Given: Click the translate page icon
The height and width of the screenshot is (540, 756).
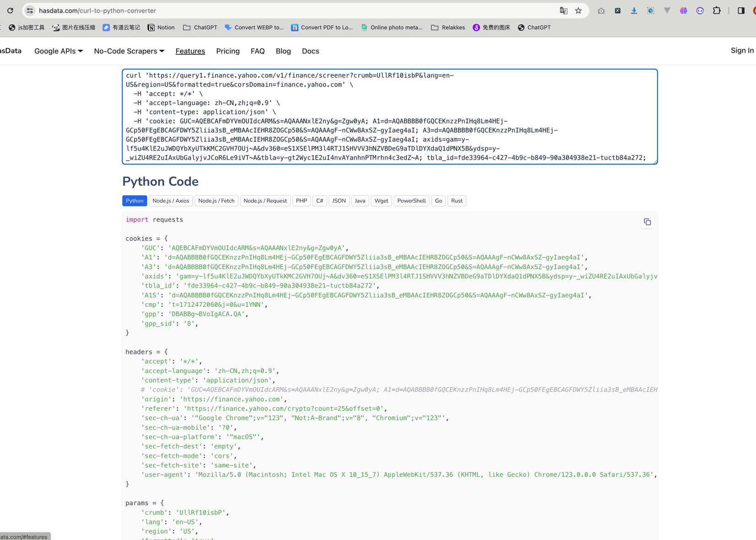Looking at the screenshot, I should pos(563,11).
